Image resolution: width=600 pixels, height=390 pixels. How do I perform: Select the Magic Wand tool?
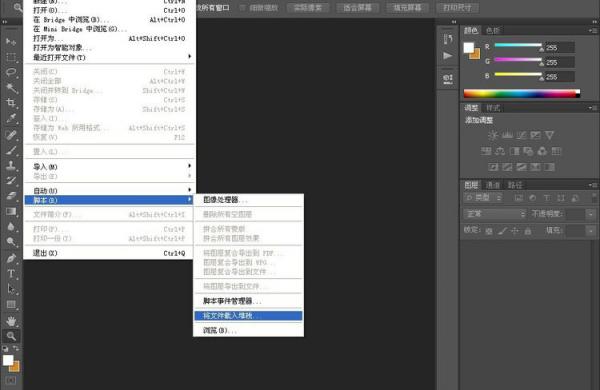pyautogui.click(x=11, y=88)
